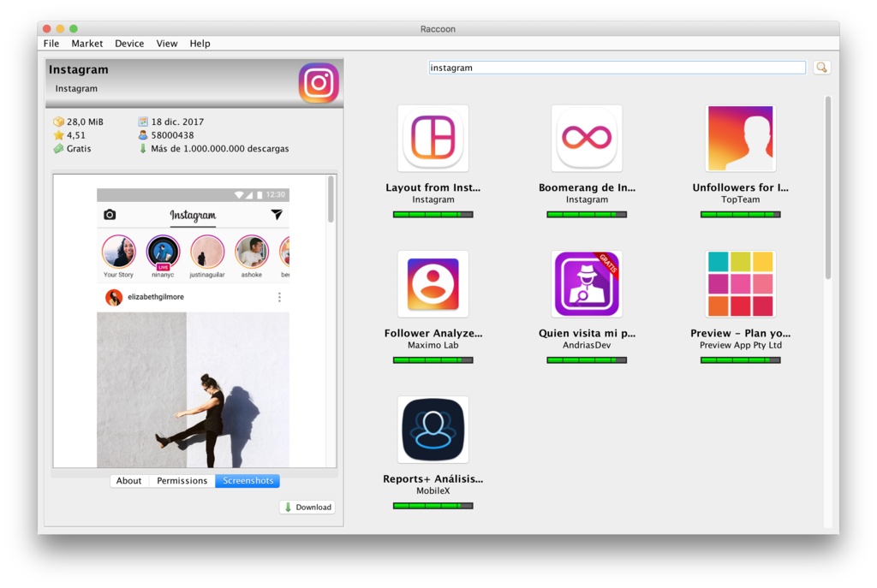Click the Reports+ Análisis... title

(x=433, y=479)
